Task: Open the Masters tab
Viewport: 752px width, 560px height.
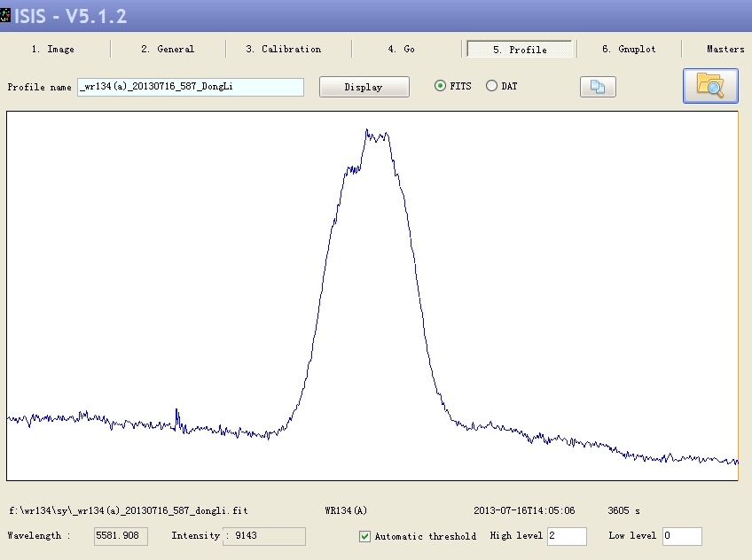Action: [725, 50]
